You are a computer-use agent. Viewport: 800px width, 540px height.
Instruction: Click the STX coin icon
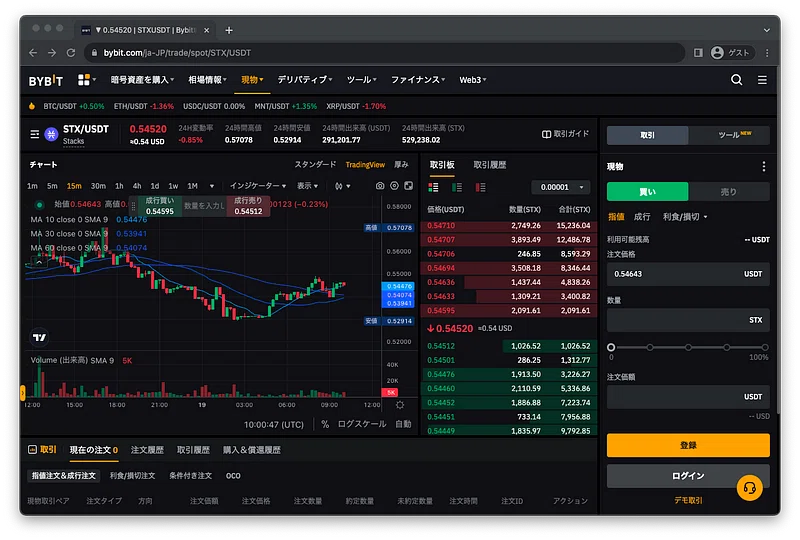[51, 134]
